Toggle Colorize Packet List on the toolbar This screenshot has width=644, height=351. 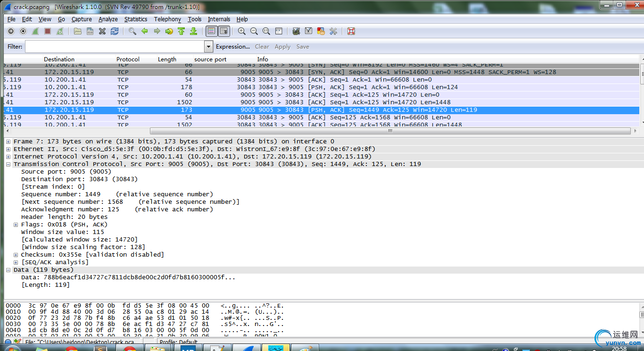click(211, 31)
